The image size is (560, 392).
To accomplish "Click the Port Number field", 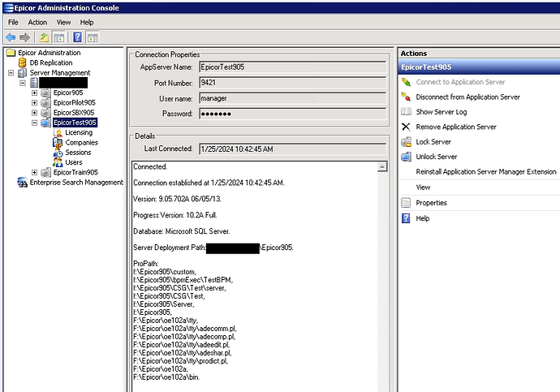I will point(292,83).
